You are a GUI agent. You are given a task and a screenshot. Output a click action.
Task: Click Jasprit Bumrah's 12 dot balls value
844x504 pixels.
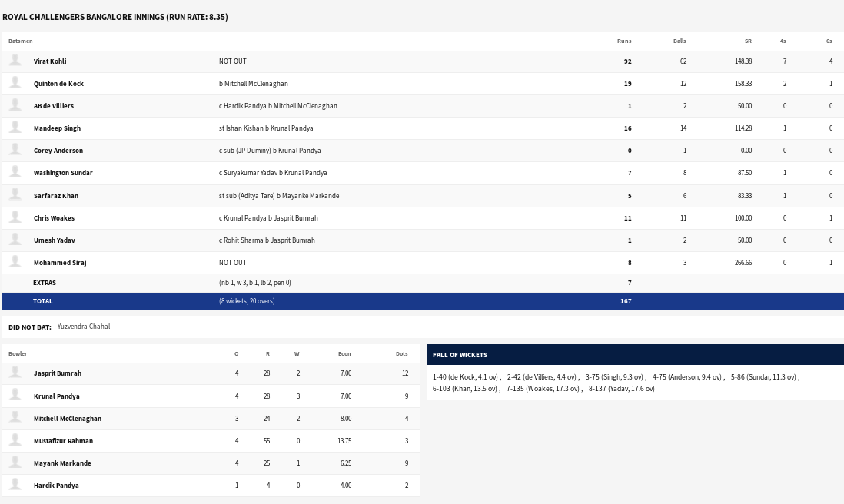coord(405,373)
